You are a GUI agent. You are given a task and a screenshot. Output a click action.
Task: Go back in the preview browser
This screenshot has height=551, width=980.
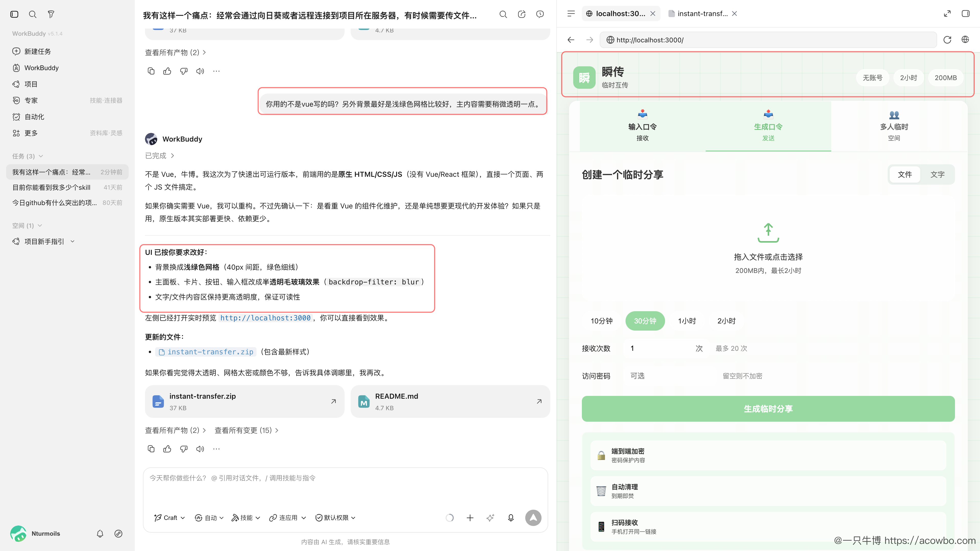pyautogui.click(x=571, y=40)
